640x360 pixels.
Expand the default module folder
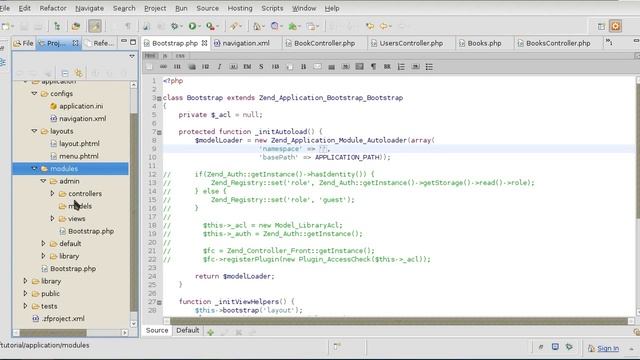click(43, 243)
